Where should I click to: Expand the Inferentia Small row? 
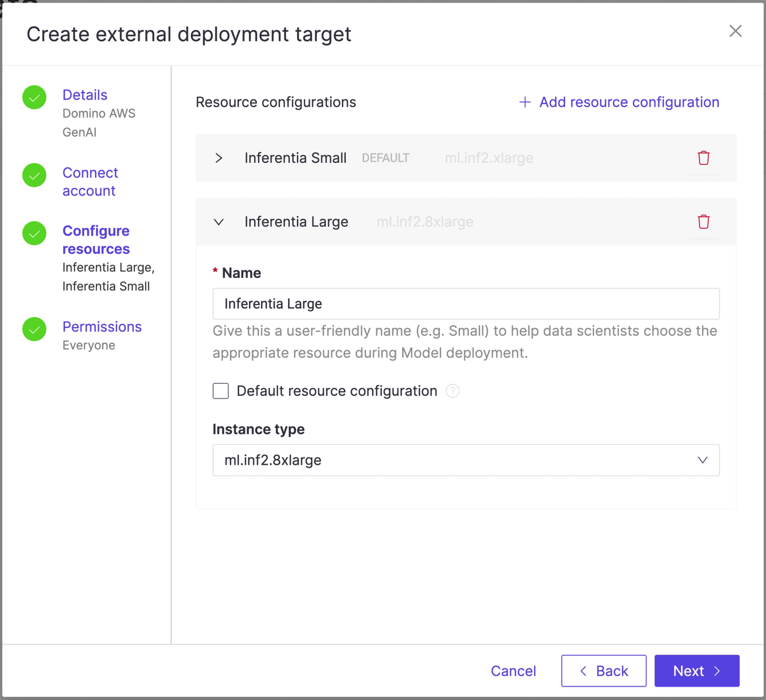click(x=219, y=158)
